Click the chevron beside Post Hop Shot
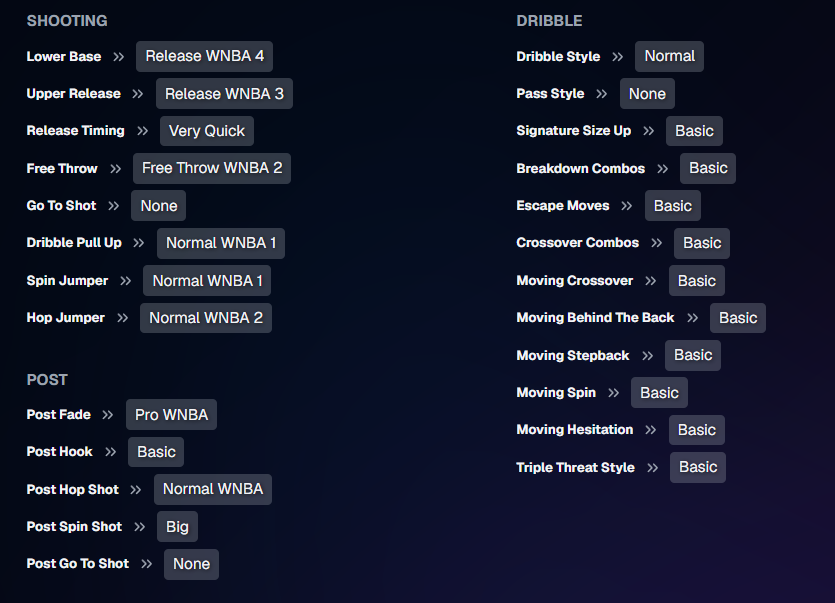Screen dimensions: 835x603 136,490
